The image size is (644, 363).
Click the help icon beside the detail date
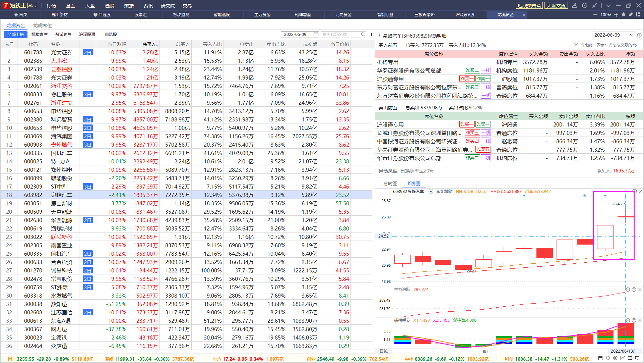(x=639, y=35)
